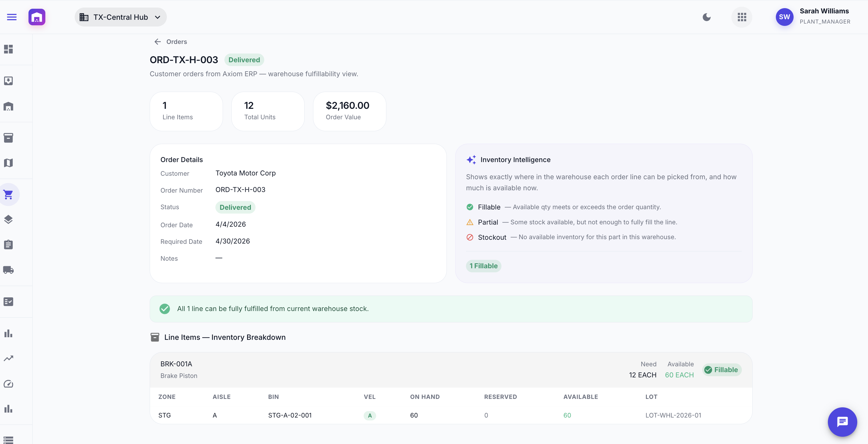
Task: Open the warehouse sidebar icon
Action: tap(8, 106)
